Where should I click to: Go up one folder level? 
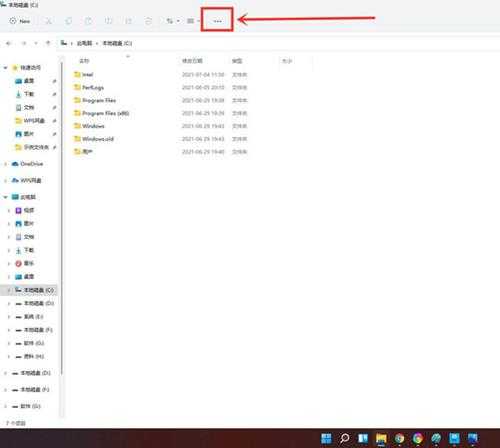pyautogui.click(x=48, y=43)
